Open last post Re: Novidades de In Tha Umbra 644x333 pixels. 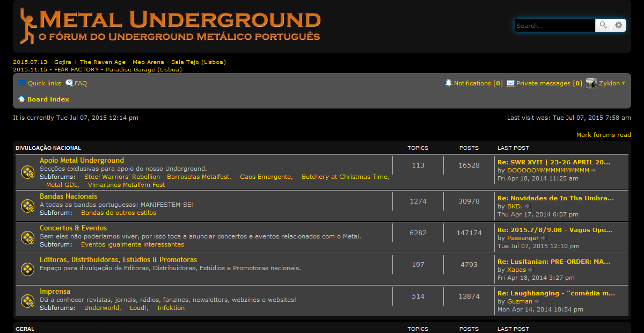click(555, 198)
